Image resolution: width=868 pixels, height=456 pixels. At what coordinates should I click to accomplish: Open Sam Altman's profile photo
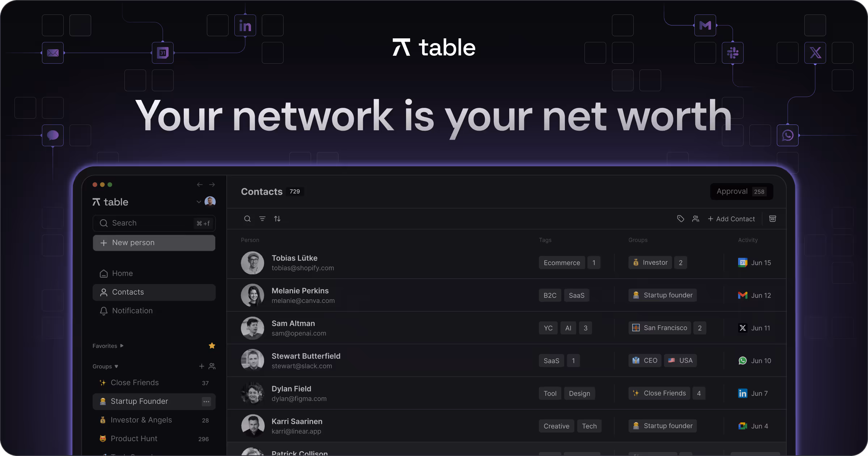[x=252, y=328]
